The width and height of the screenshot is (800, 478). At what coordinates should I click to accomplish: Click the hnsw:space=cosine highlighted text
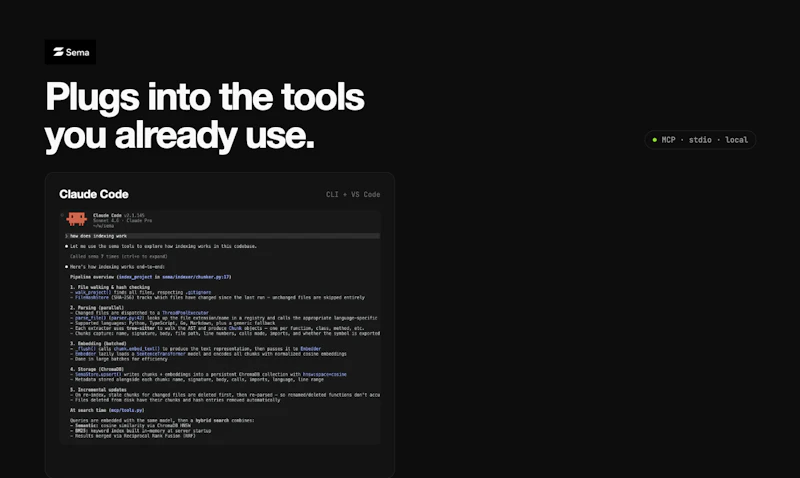coord(324,374)
